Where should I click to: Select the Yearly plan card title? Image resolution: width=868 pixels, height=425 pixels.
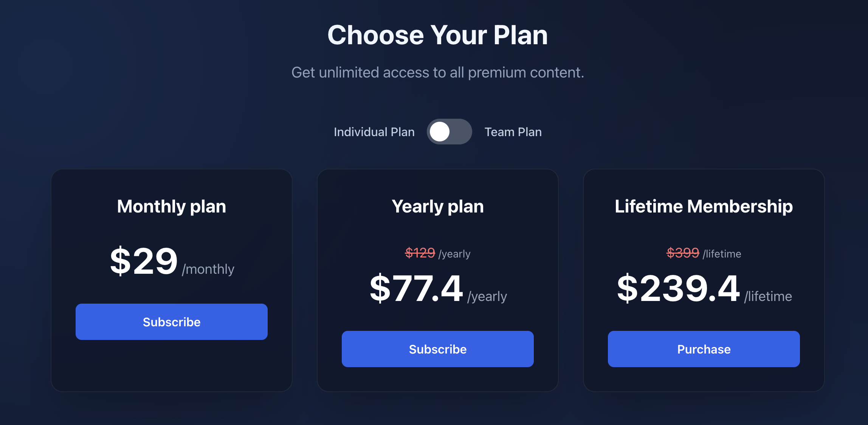tap(438, 206)
